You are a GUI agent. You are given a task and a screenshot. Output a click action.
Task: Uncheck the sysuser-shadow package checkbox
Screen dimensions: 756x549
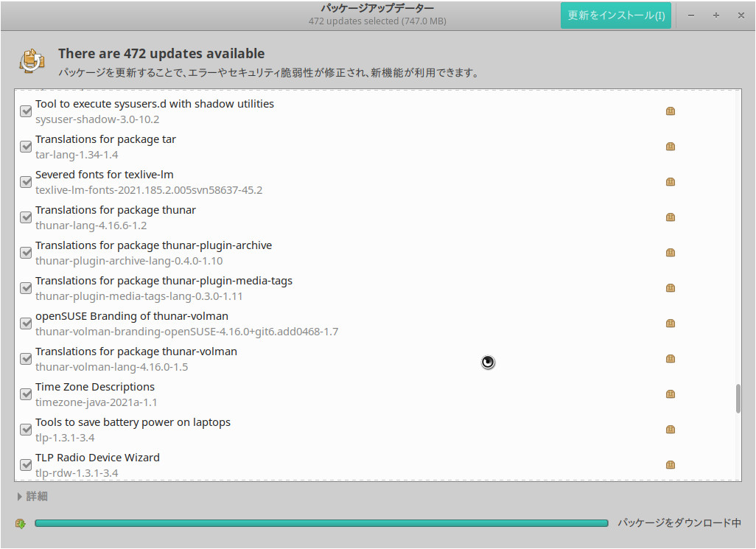[26, 111]
